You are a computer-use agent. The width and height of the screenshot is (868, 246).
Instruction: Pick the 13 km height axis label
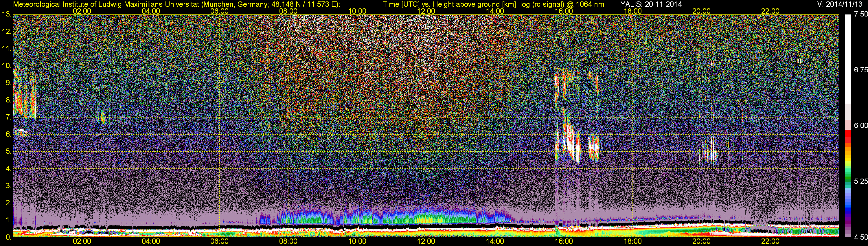click(x=6, y=14)
